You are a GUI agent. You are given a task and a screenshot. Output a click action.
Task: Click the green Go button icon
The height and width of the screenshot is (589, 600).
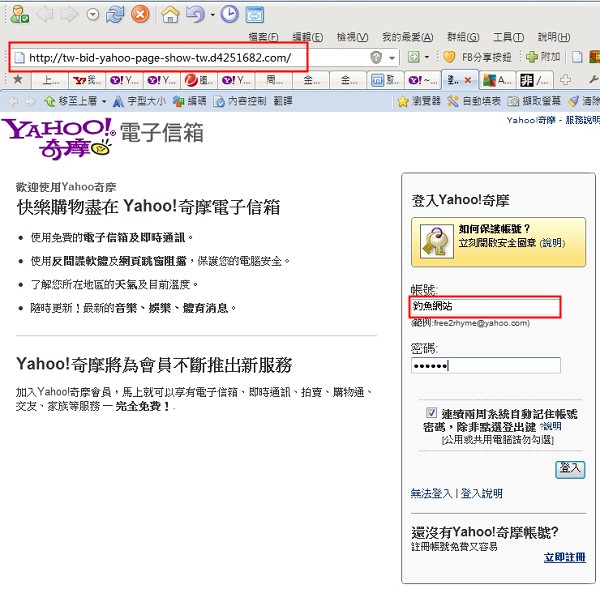point(413,57)
